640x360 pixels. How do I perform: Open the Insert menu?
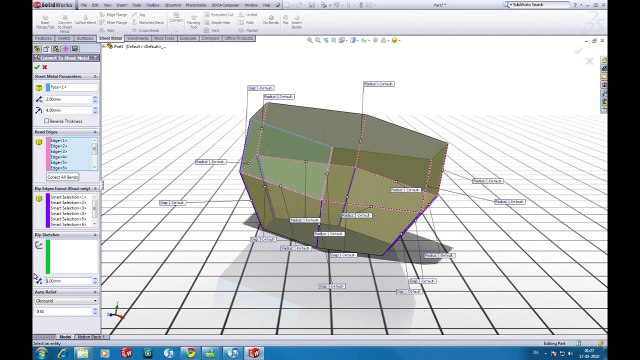122,5
